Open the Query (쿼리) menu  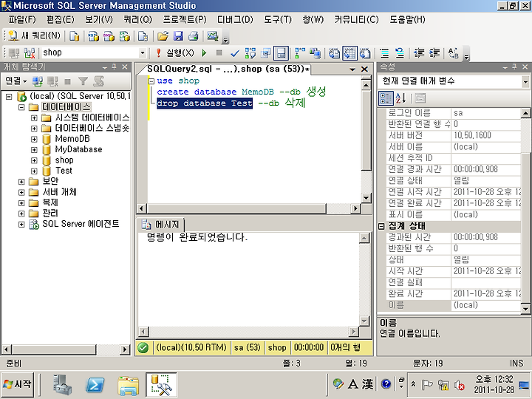137,19
